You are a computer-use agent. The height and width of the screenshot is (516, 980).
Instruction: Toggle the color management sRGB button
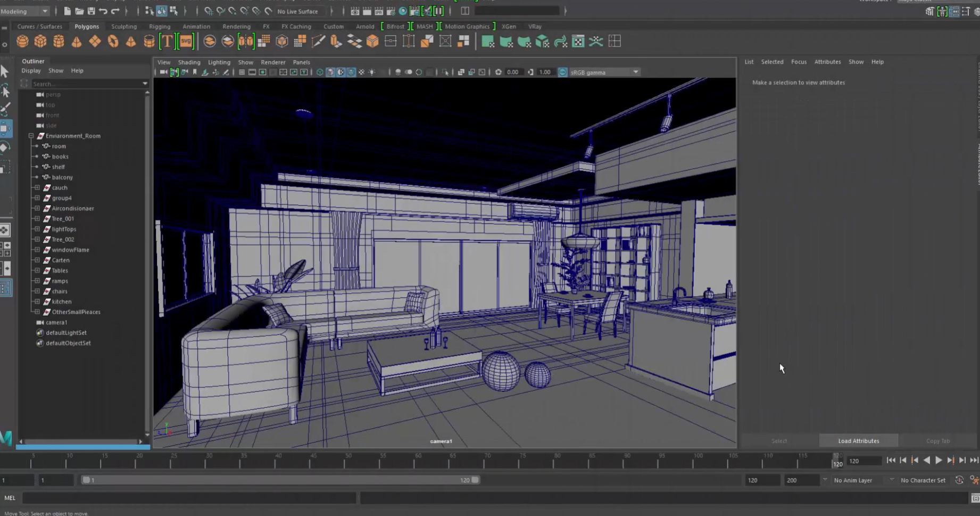click(562, 72)
